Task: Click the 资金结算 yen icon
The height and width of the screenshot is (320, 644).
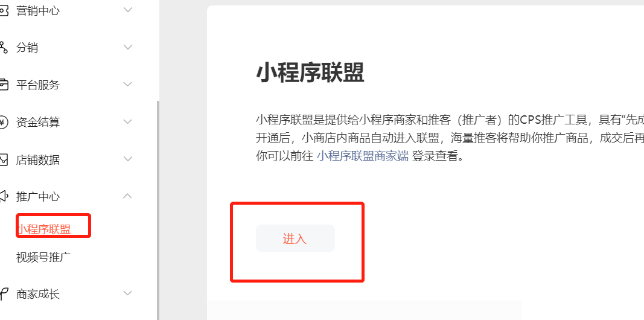Action: tap(3, 122)
